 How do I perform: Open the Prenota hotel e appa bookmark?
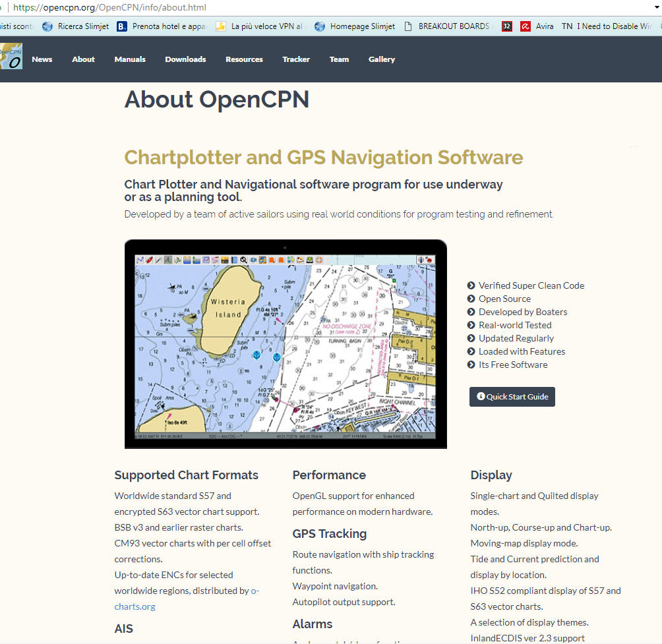coord(162,26)
